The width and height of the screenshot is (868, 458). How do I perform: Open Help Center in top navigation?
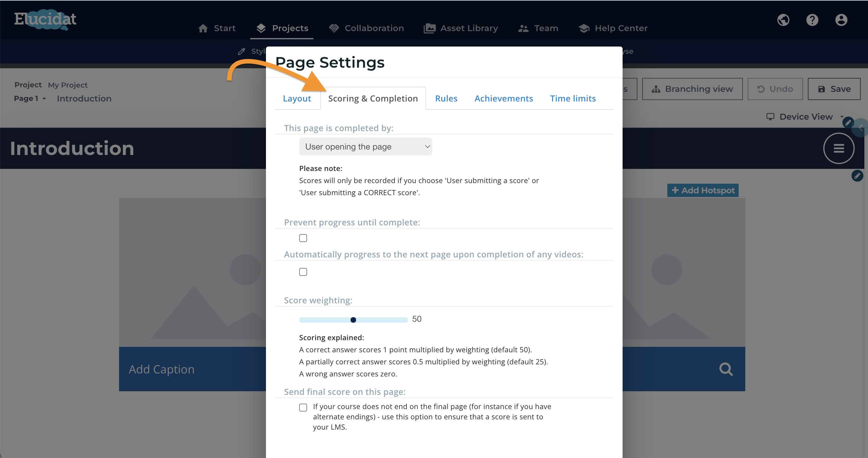tap(613, 28)
